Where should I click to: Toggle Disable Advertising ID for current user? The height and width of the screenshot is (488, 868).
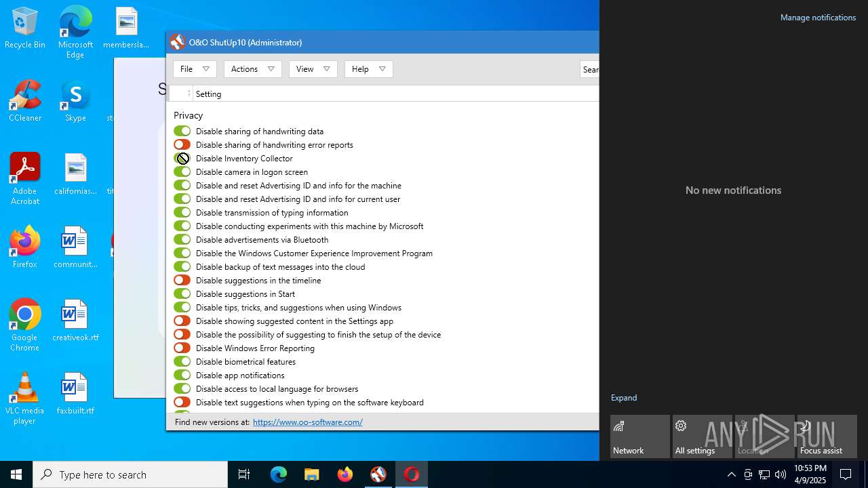[x=182, y=199]
